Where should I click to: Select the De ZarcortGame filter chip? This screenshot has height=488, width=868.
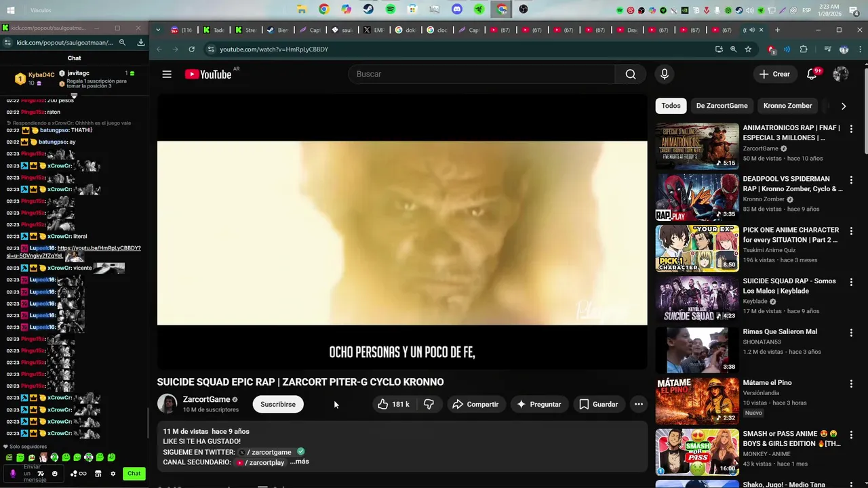coord(722,106)
